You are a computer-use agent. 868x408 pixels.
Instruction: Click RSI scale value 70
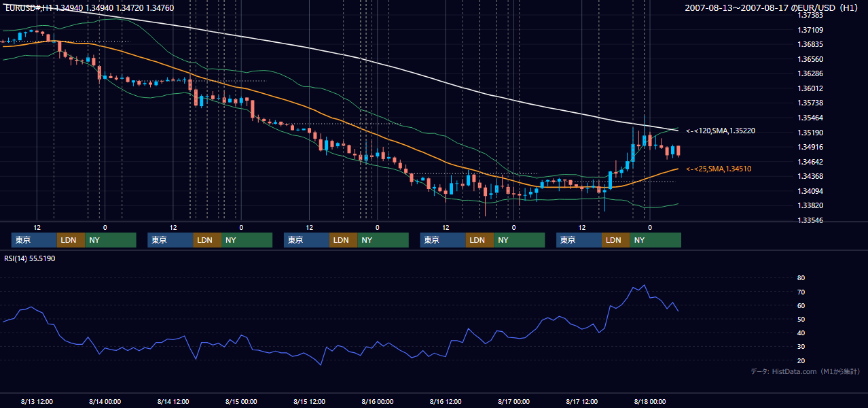[x=801, y=292]
